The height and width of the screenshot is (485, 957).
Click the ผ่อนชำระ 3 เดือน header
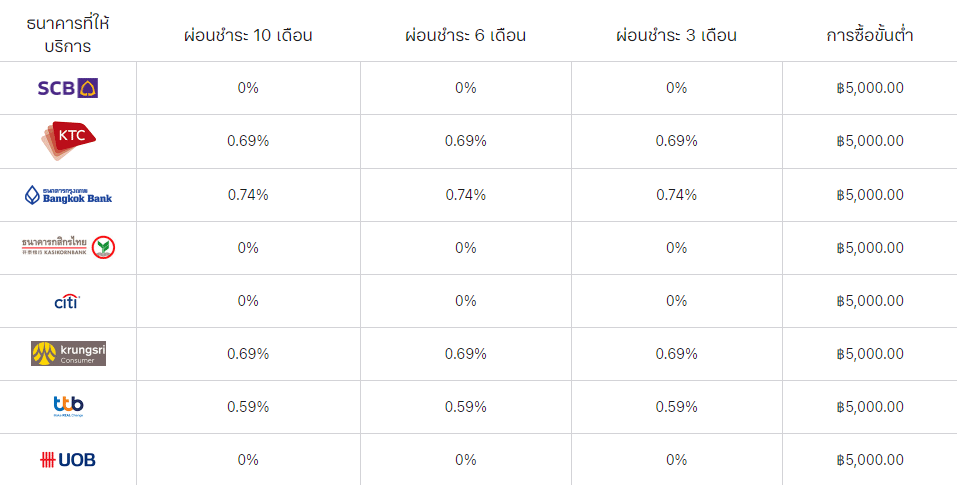click(x=676, y=36)
